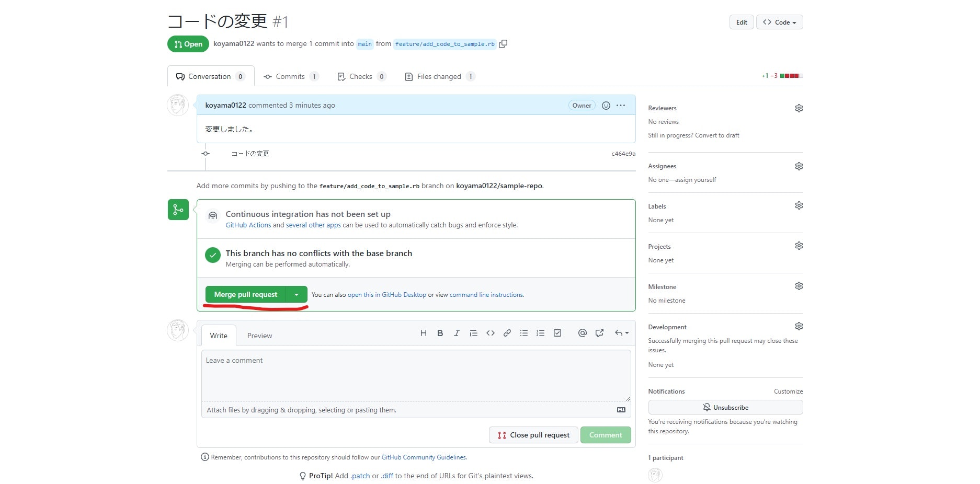Viewport: 980px width, 484px height.
Task: Click the Merge pull request button
Action: pyautogui.click(x=246, y=295)
